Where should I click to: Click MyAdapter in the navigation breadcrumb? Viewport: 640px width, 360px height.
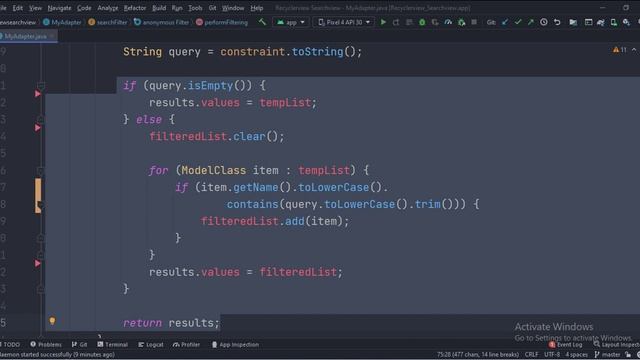coord(62,22)
